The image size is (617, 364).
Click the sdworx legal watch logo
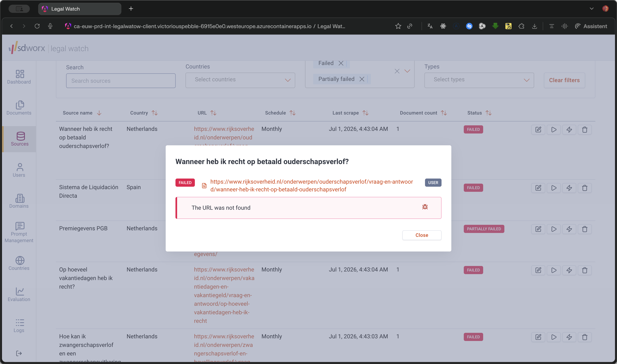tap(48, 48)
